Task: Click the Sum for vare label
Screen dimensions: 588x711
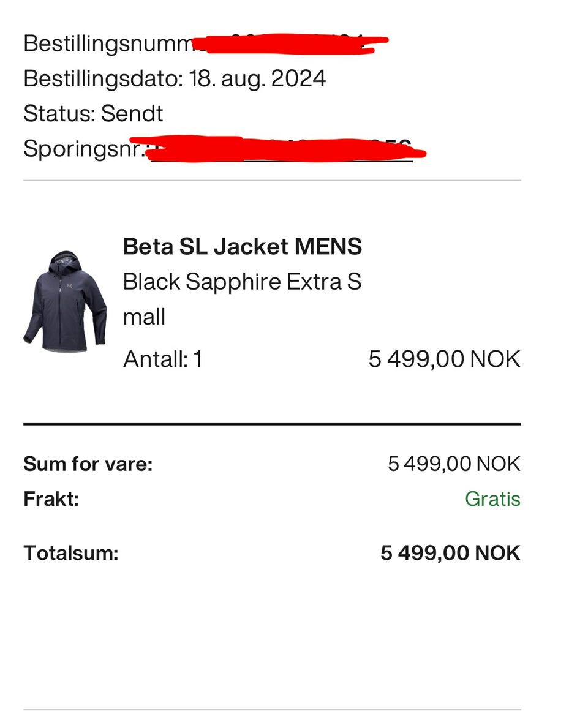Action: 88,464
